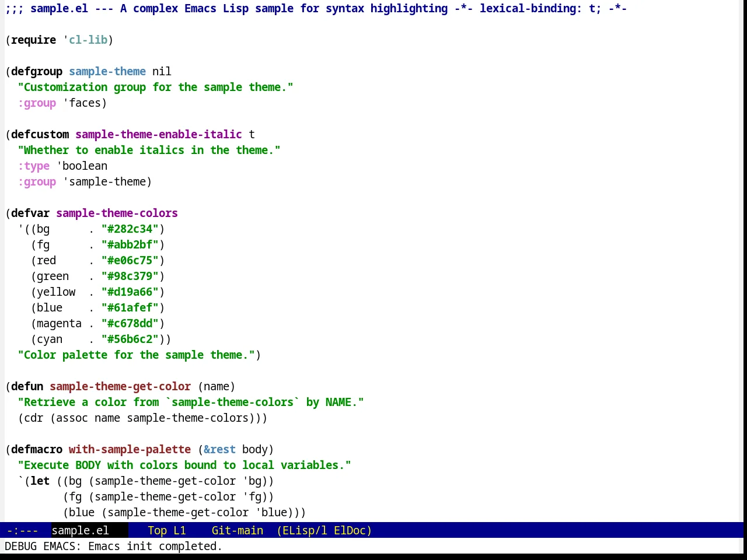Image resolution: width=747 pixels, height=560 pixels.
Task: Click the 'blue symbol on last code line
Action: [271, 512]
